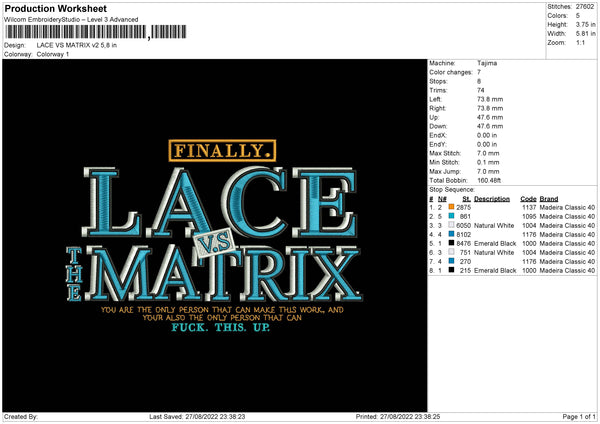Click the 'Brand' column header
Viewport: 600px width, 424px height.
click(549, 199)
